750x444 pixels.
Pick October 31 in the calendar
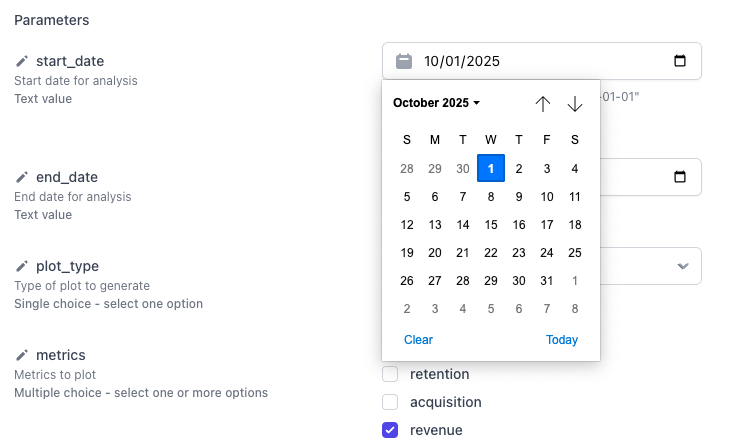click(x=547, y=281)
